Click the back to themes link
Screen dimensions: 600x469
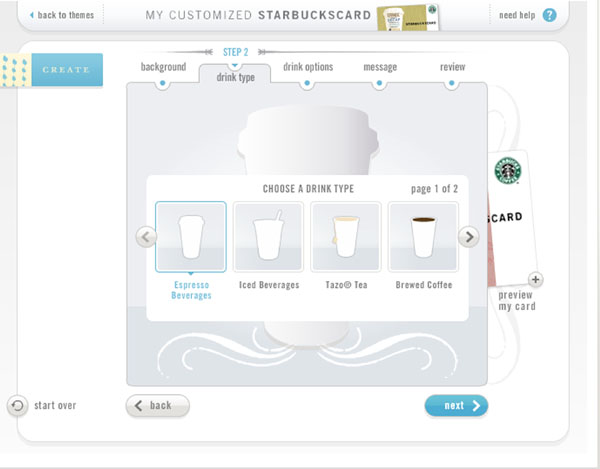pos(62,15)
